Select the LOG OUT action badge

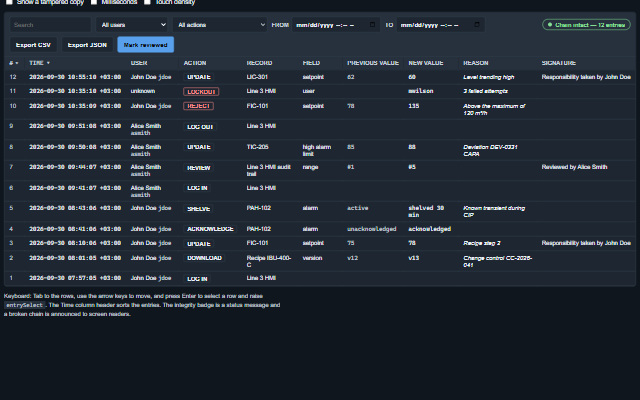200,127
